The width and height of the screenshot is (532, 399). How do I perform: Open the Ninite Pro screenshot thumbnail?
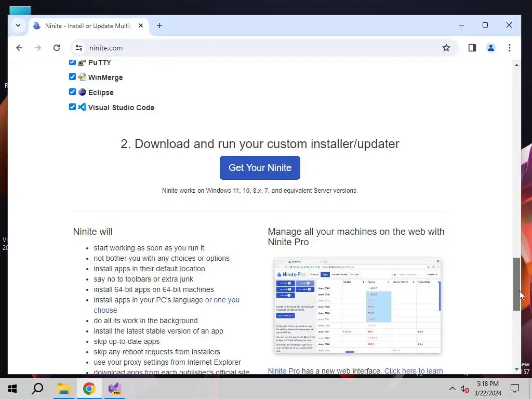pyautogui.click(x=357, y=305)
